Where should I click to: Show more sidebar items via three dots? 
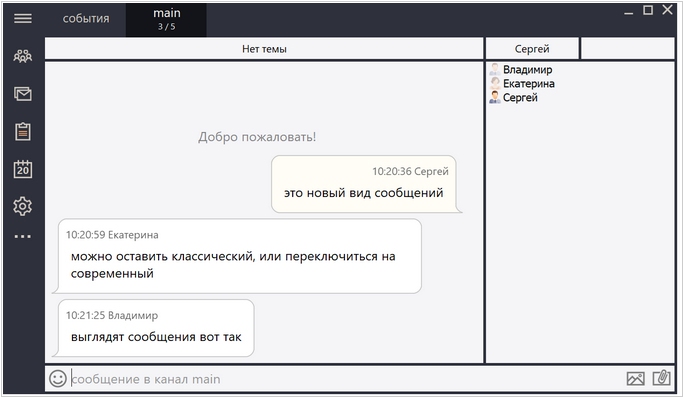[x=23, y=237]
